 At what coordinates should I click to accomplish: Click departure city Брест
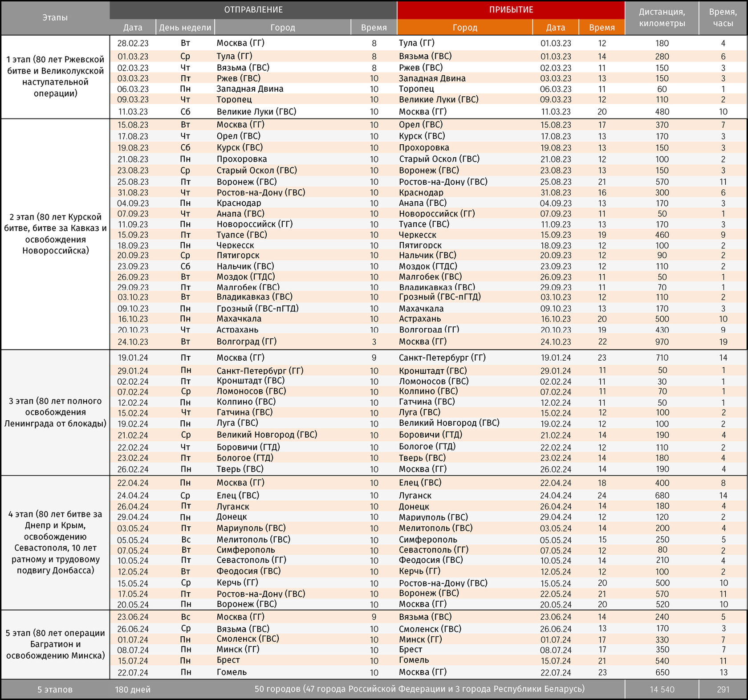coord(228,660)
